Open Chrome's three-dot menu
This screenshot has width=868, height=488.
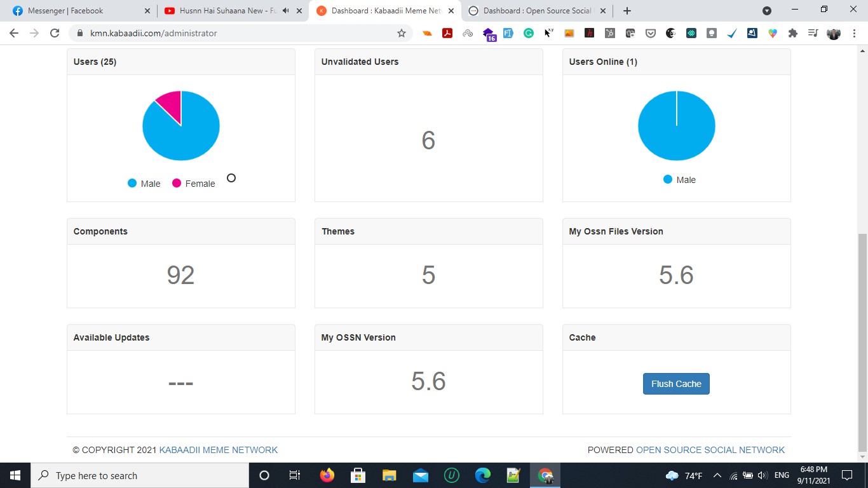pyautogui.click(x=854, y=33)
